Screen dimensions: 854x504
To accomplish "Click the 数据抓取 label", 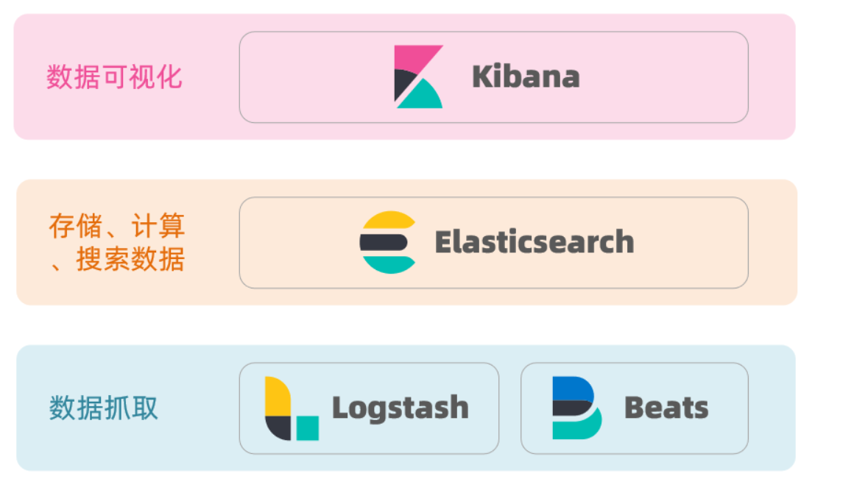I will point(104,408).
